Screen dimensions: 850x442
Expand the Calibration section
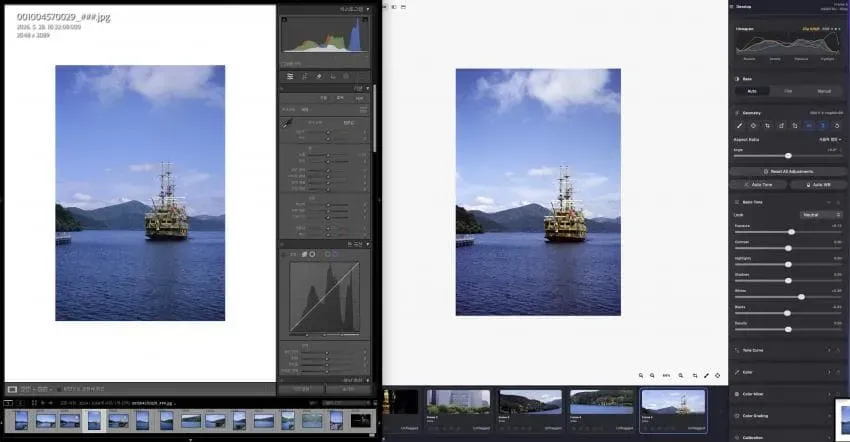(x=829, y=437)
